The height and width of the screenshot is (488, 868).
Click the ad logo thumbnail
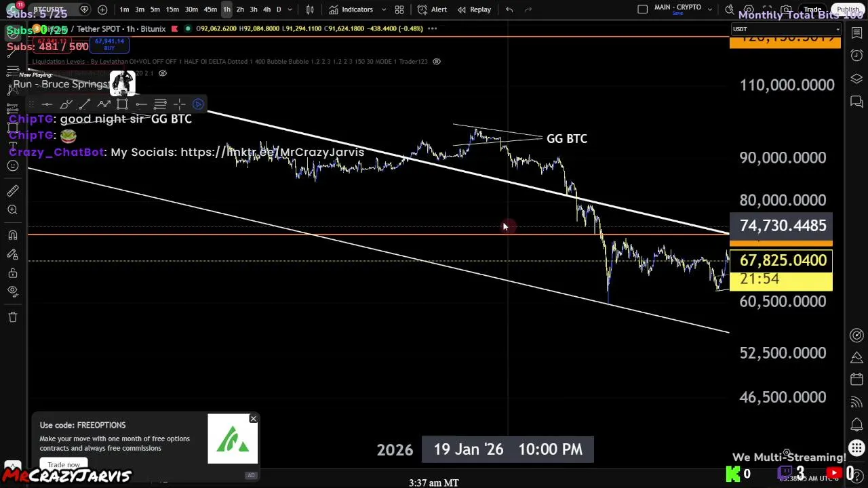pyautogui.click(x=233, y=439)
